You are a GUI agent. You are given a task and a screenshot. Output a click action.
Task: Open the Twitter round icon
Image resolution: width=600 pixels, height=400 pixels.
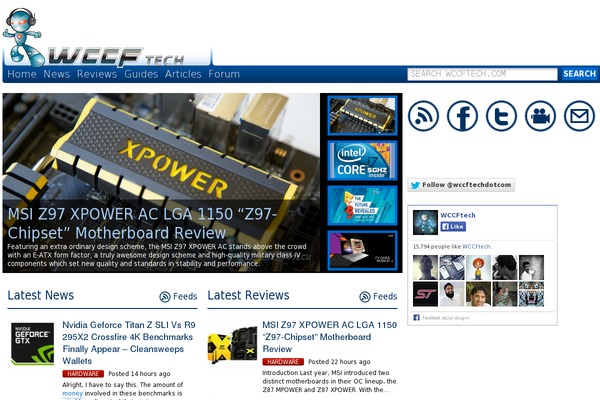[501, 116]
